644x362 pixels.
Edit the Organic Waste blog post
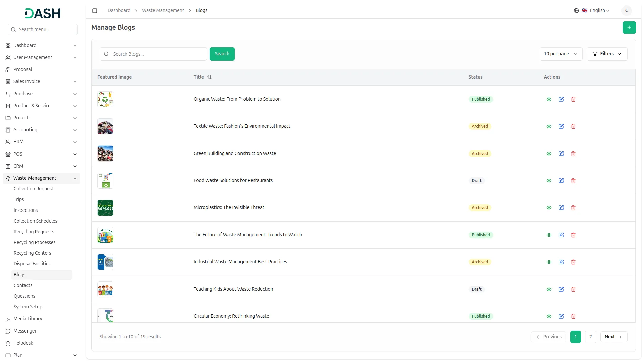click(x=561, y=99)
